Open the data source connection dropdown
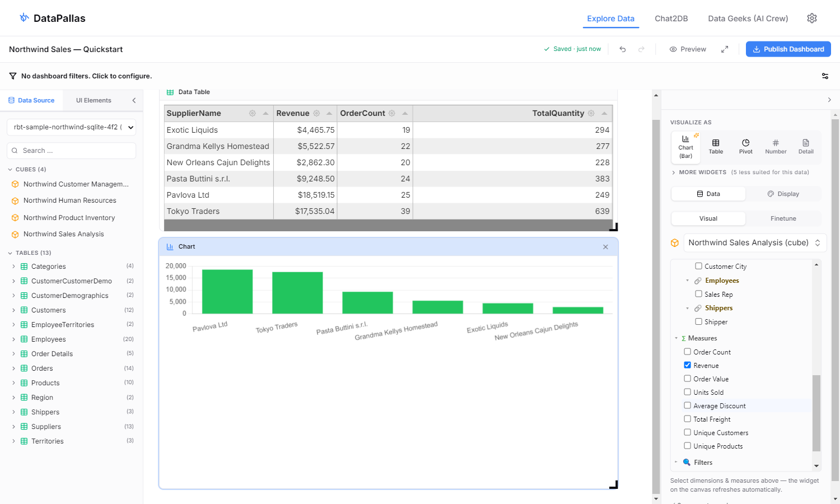The width and height of the screenshot is (840, 504). tap(71, 127)
